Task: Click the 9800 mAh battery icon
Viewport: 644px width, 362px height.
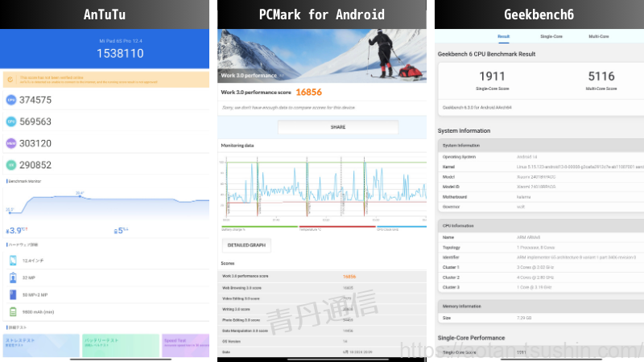Action: click(13, 311)
